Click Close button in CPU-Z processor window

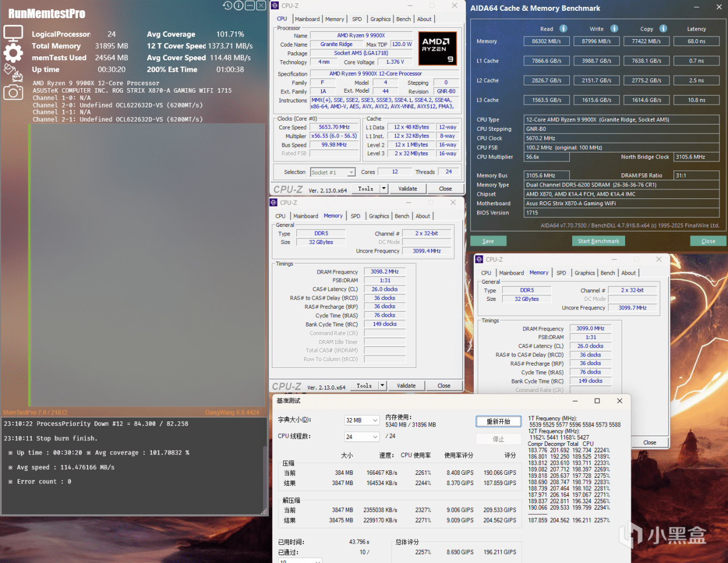[x=445, y=189]
